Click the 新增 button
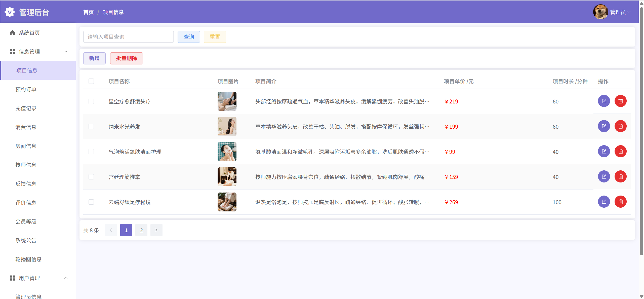 (94, 58)
